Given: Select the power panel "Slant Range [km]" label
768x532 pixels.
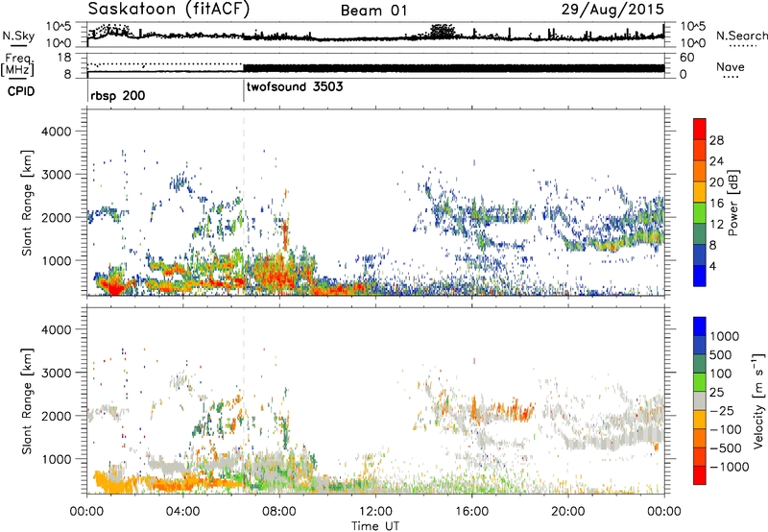Looking at the screenshot, I should click(28, 203).
